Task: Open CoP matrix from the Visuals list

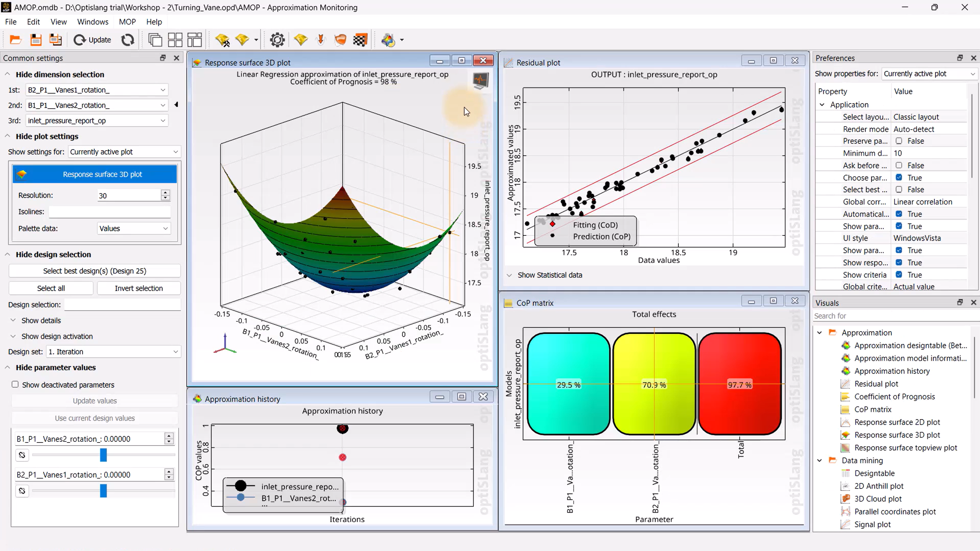Action: pyautogui.click(x=873, y=410)
